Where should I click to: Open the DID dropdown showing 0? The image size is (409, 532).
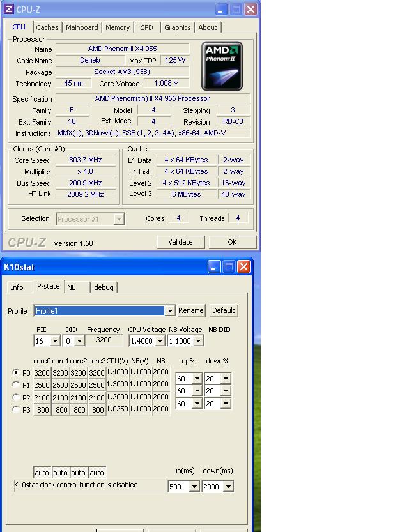pyautogui.click(x=79, y=341)
